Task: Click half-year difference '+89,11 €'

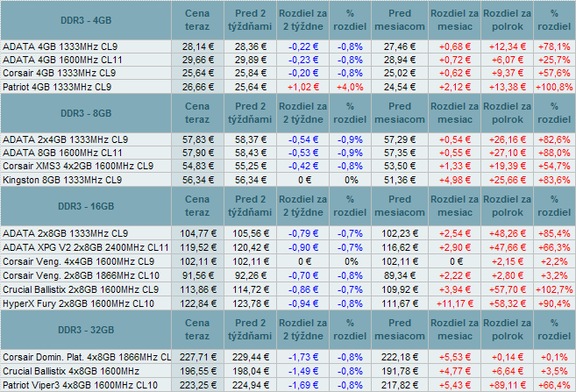Action: [x=507, y=385]
